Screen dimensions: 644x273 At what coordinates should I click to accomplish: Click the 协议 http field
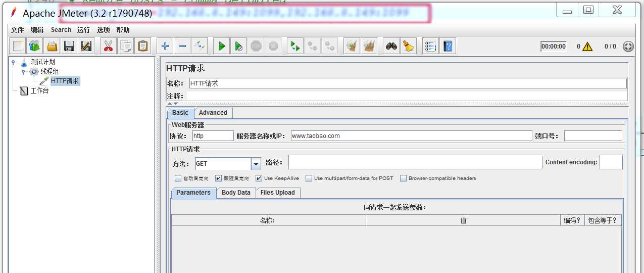[x=213, y=135]
